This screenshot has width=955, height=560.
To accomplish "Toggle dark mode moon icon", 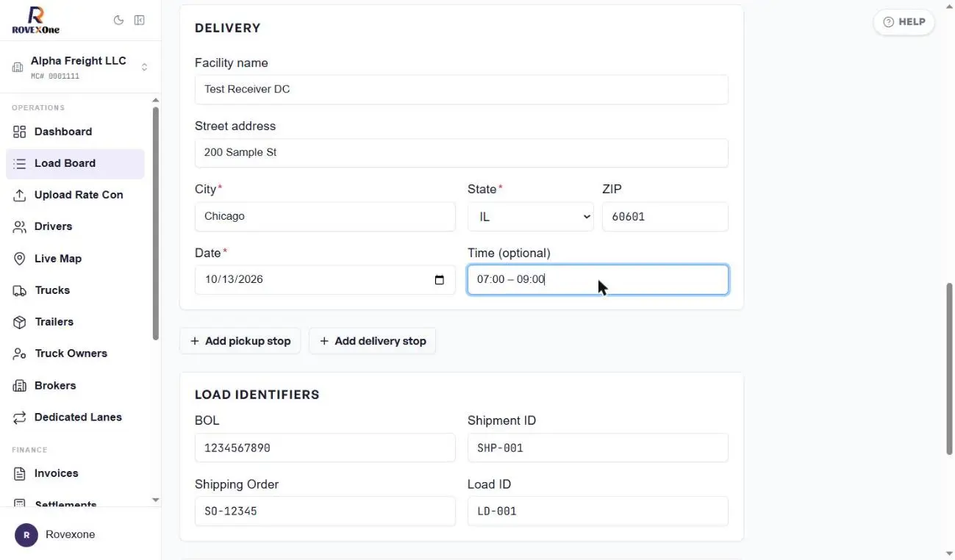I will [x=118, y=21].
